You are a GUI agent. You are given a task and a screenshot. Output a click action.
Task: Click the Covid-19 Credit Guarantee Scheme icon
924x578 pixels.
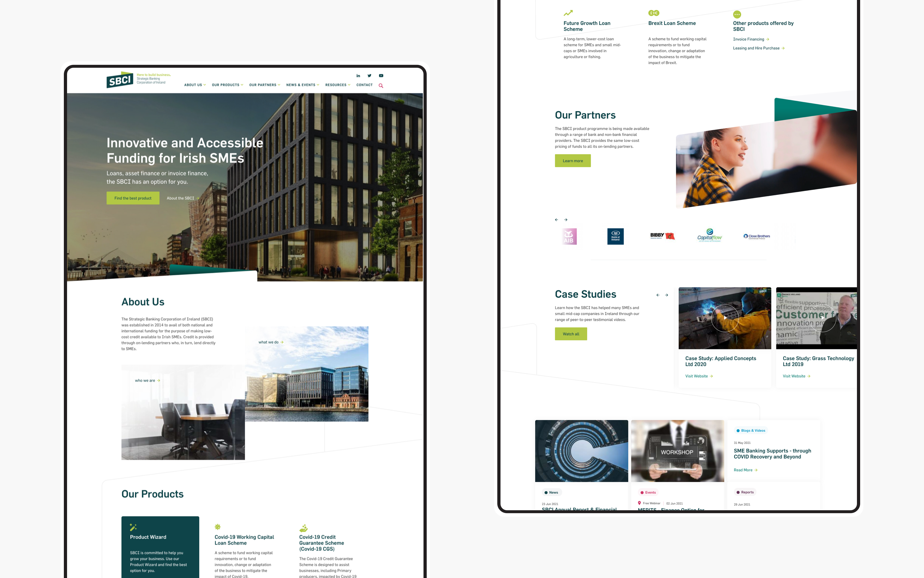pos(304,528)
